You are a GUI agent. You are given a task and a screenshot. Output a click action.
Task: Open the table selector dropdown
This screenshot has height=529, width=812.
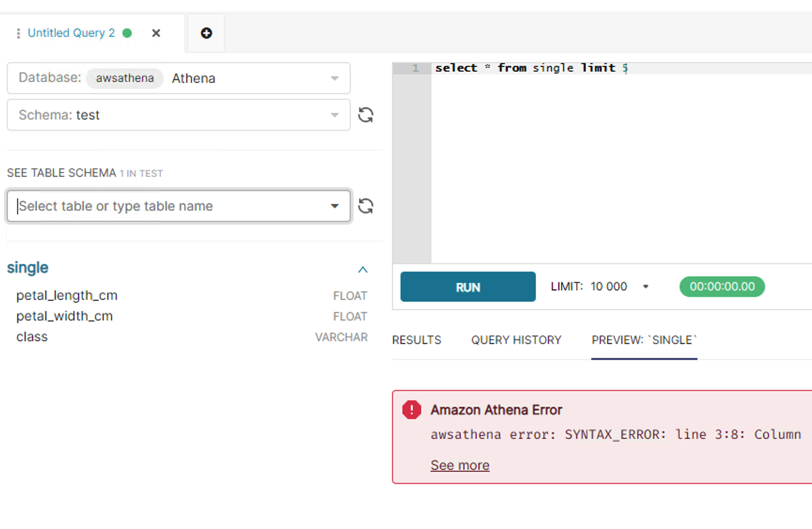pyautogui.click(x=334, y=206)
